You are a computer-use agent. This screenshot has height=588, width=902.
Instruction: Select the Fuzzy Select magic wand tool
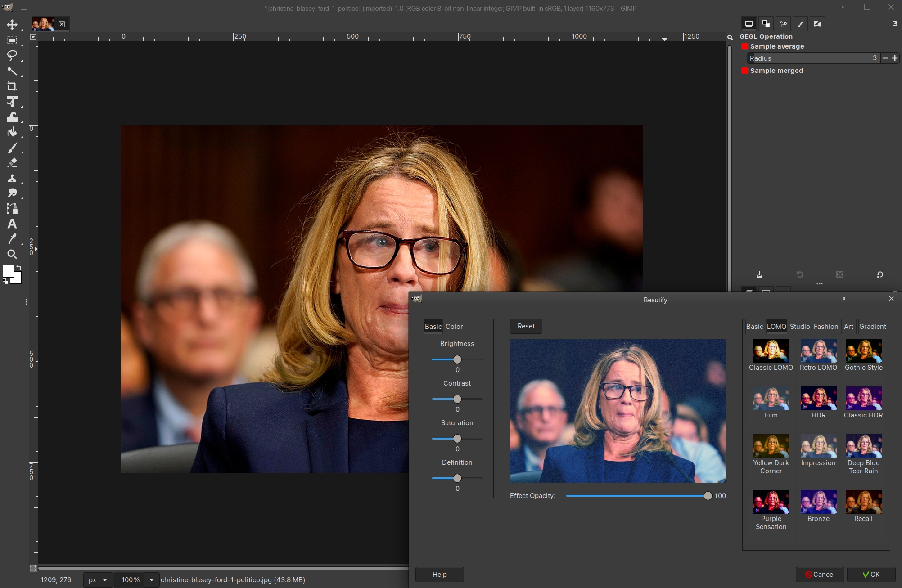point(12,71)
